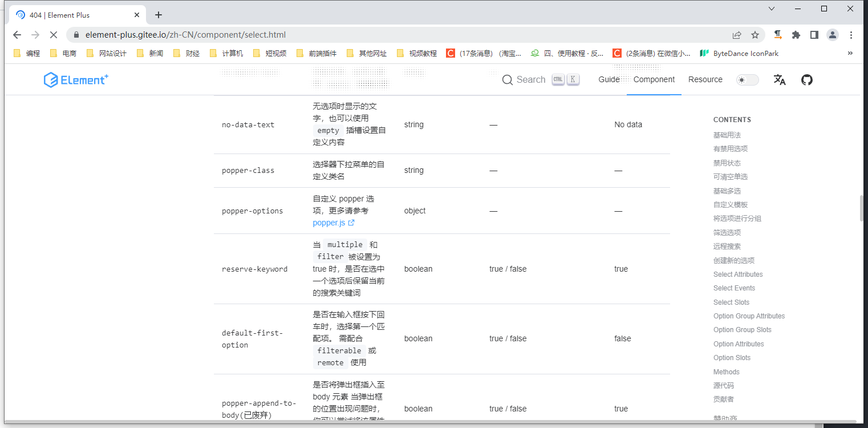This screenshot has height=428, width=868.
Task: Jump to 禁用状态 section
Action: click(727, 163)
